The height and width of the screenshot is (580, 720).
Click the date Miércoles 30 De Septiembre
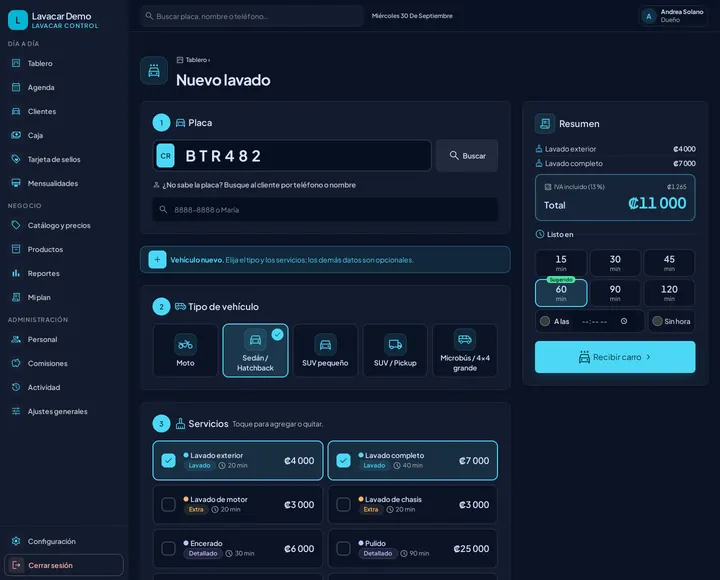[412, 16]
